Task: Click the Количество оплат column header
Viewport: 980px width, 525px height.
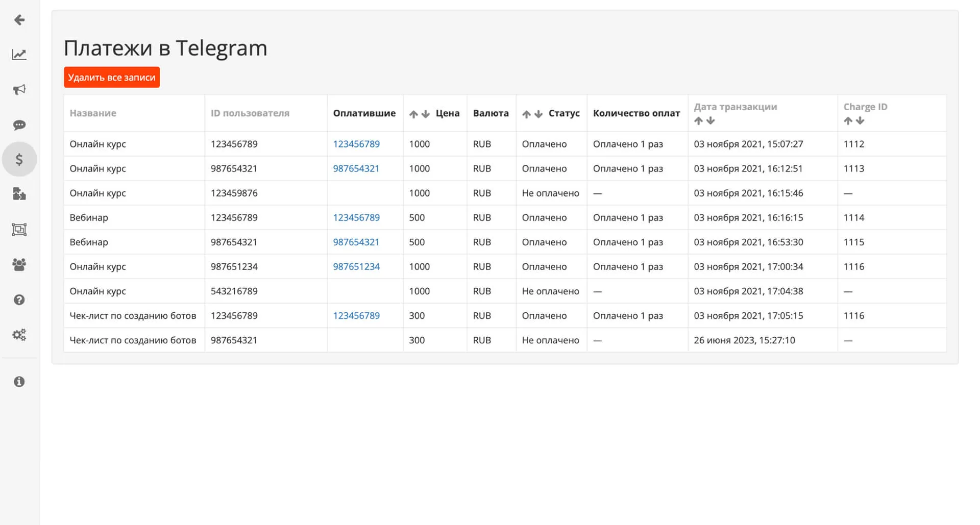Action: (636, 113)
